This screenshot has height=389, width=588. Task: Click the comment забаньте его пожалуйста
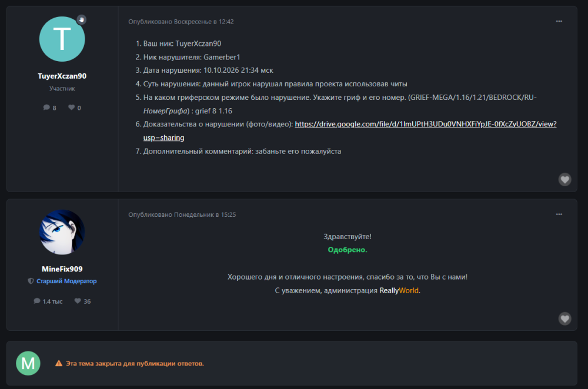[298, 152]
